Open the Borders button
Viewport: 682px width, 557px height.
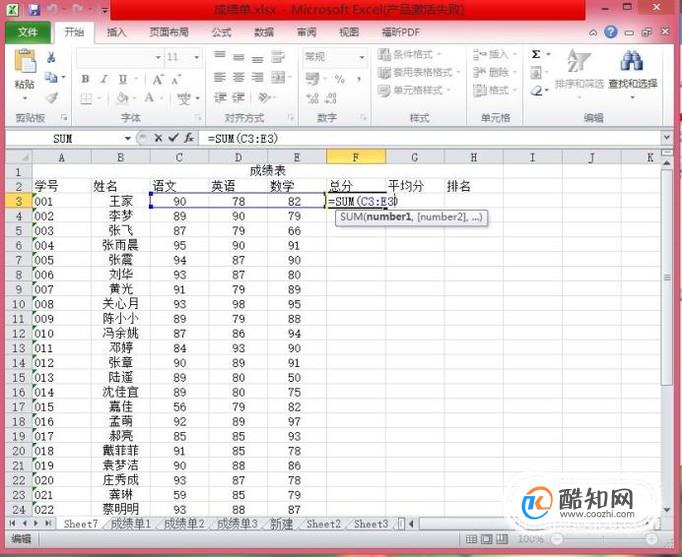[x=86, y=99]
